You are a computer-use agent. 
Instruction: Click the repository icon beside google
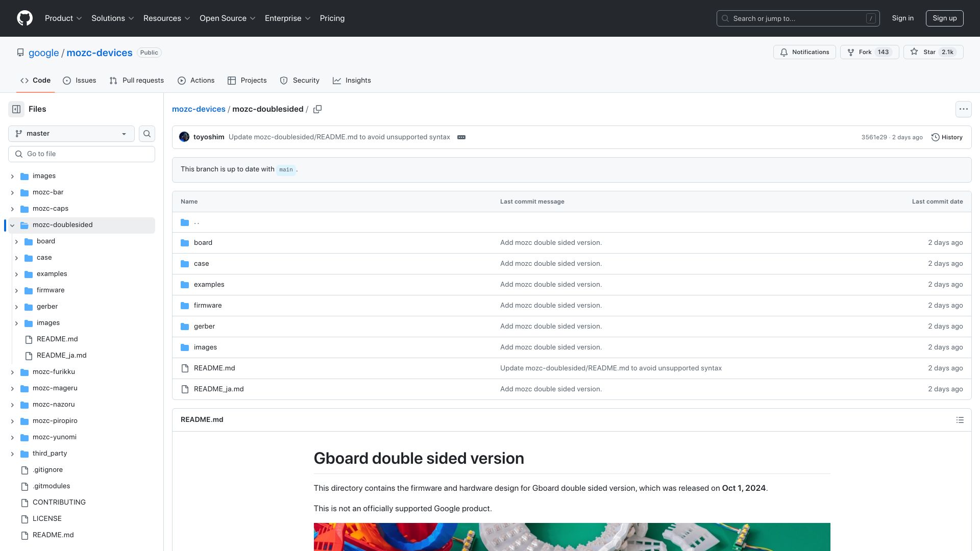pyautogui.click(x=20, y=53)
